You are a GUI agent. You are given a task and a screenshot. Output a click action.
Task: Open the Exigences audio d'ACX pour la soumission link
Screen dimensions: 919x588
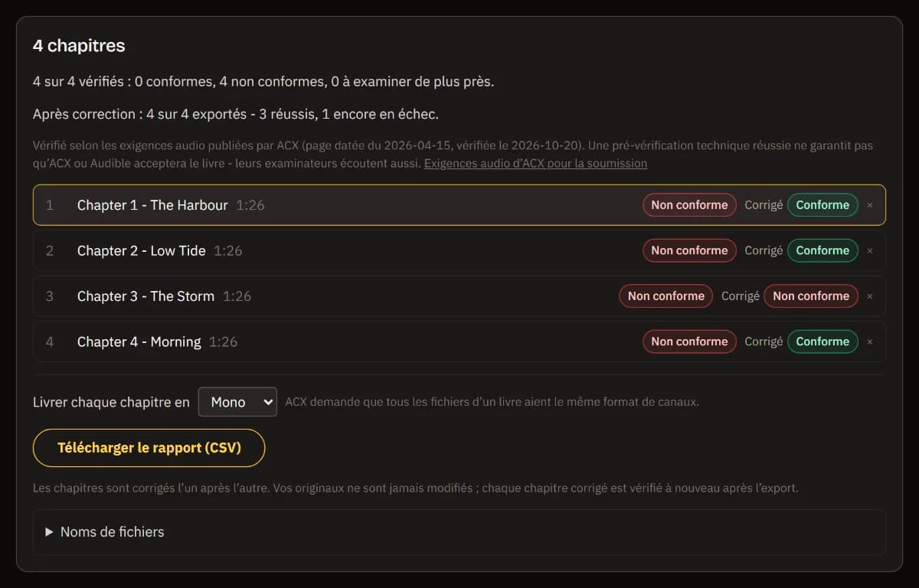click(x=535, y=163)
